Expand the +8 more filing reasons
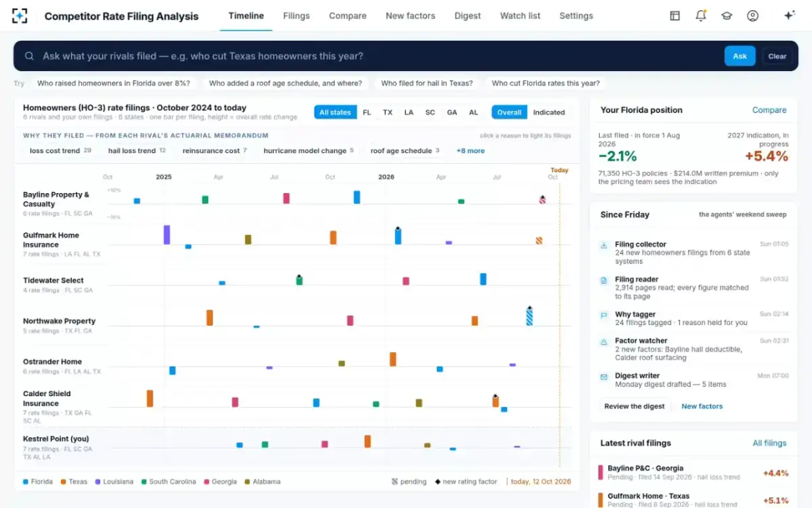The height and width of the screenshot is (508, 812). tap(470, 150)
